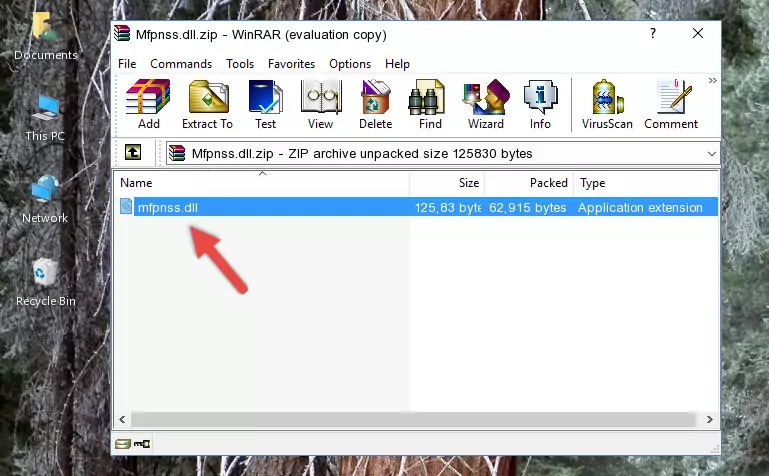Click the question mark help button
Image resolution: width=769 pixels, height=476 pixels.
pos(653,33)
